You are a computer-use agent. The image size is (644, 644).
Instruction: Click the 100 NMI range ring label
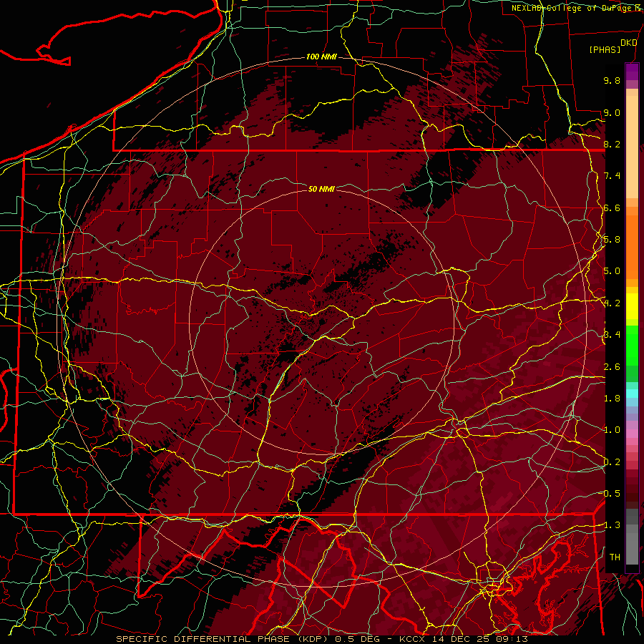pyautogui.click(x=321, y=57)
